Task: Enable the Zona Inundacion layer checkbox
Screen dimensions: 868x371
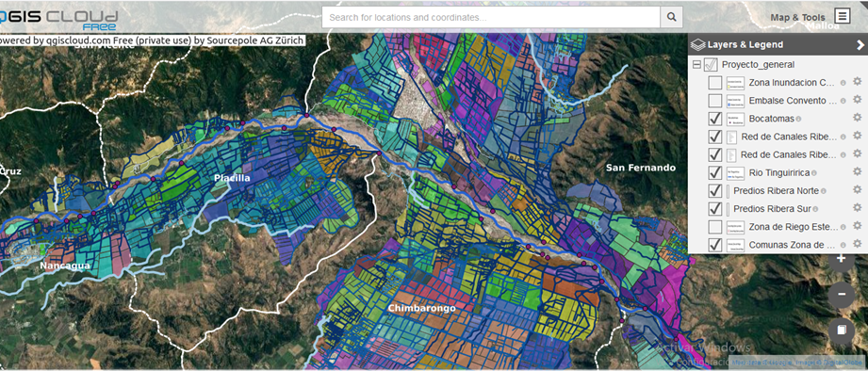Action: click(x=715, y=83)
